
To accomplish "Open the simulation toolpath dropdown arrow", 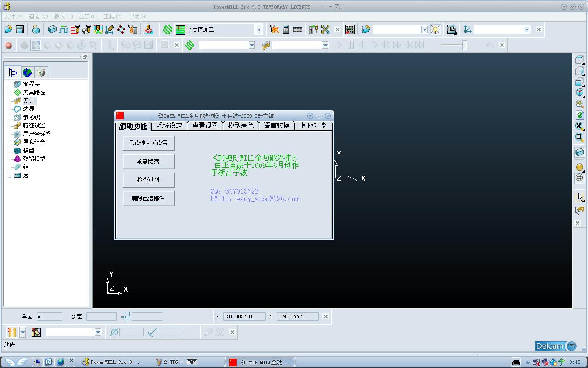I will (x=252, y=45).
